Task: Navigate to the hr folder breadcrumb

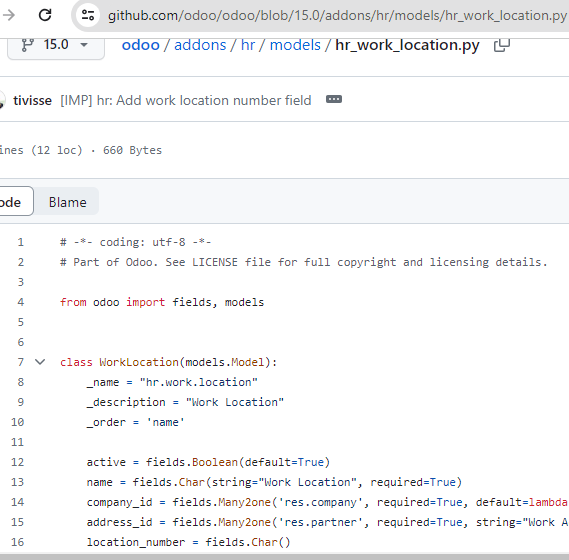Action: [248, 45]
